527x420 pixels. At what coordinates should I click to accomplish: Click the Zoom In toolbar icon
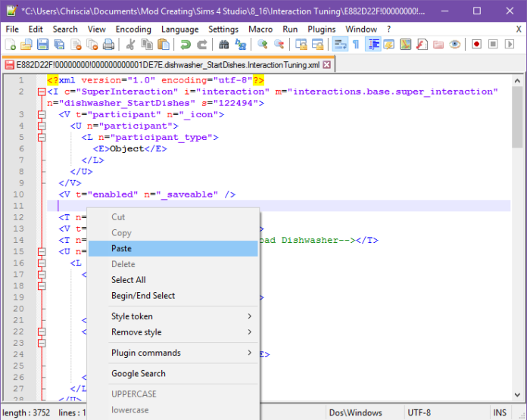263,45
